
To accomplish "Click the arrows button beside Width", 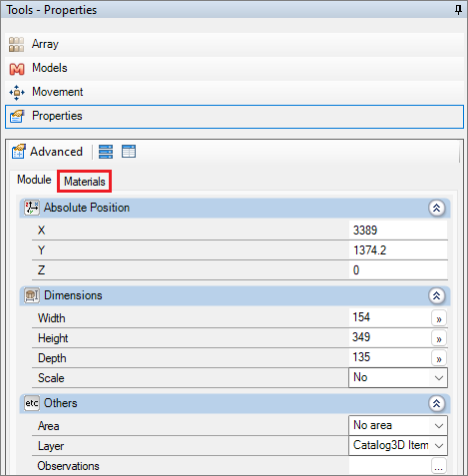I will click(439, 318).
